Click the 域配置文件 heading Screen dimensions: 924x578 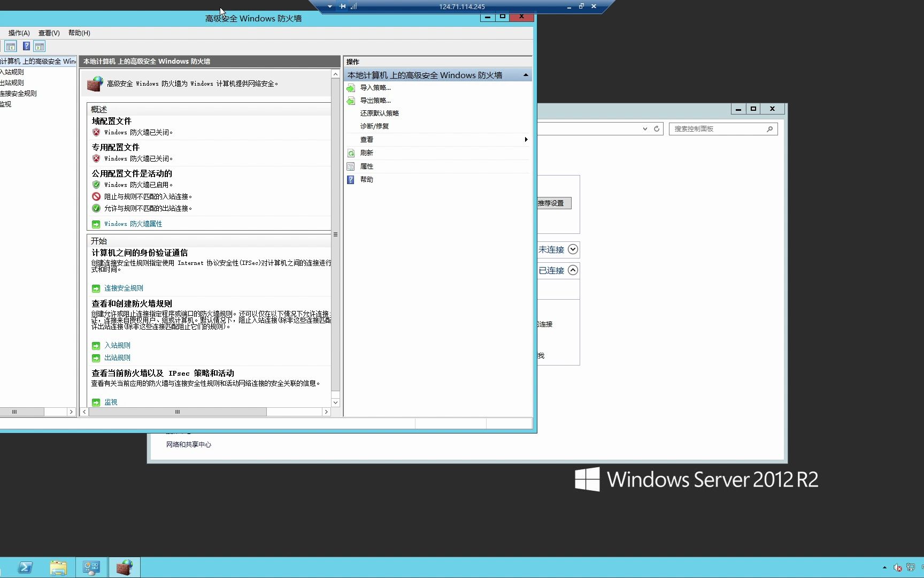111,121
